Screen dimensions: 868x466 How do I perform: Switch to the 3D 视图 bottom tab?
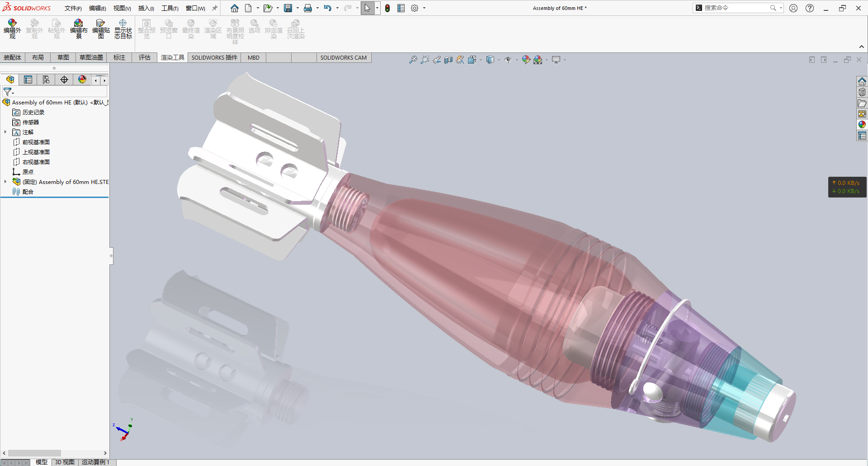pos(65,462)
